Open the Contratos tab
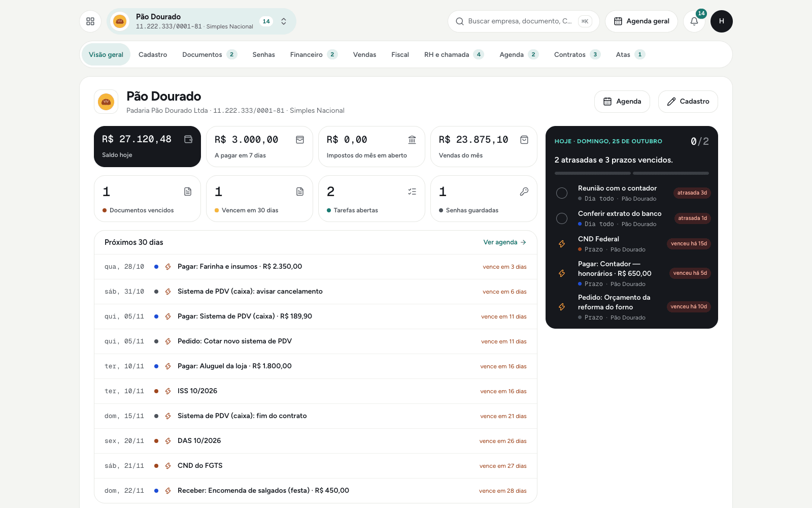Screen dimensions: 812x508 (577, 54)
